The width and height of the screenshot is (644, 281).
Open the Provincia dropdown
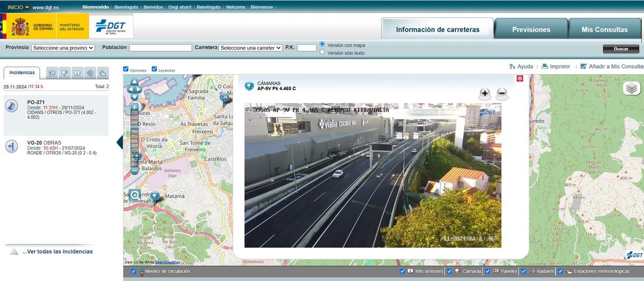coord(63,48)
